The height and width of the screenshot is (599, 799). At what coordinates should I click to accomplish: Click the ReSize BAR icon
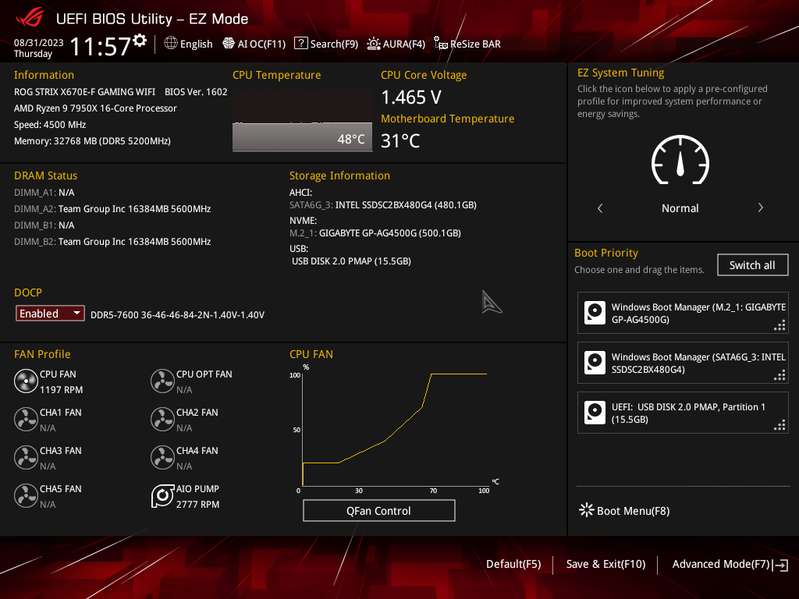440,43
